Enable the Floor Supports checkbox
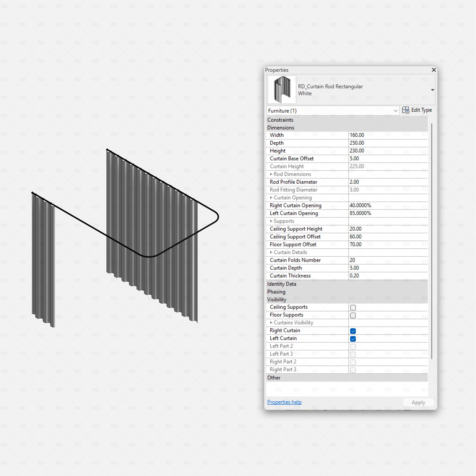The width and height of the screenshot is (476, 476). click(x=353, y=315)
